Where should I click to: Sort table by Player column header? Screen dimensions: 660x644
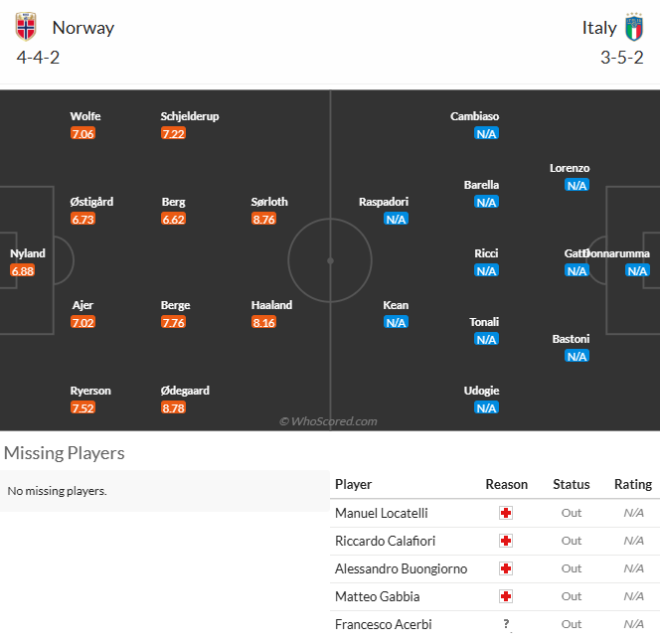(354, 484)
